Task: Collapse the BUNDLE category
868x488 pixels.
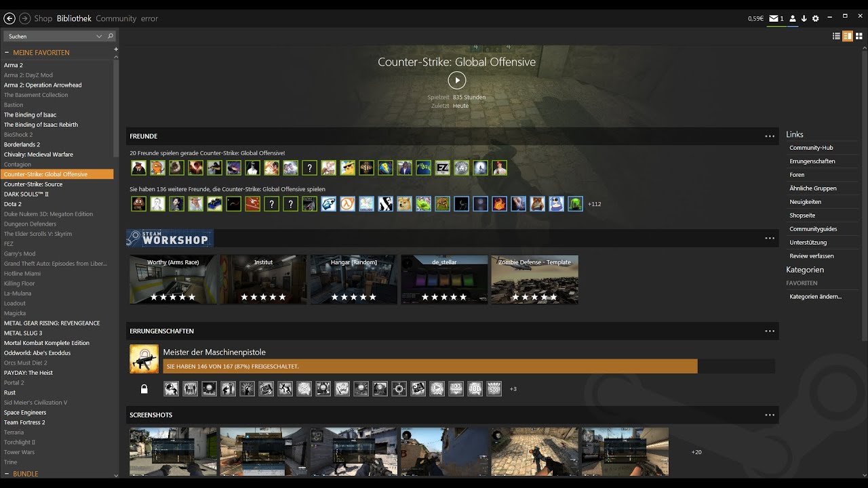Action: tap(7, 474)
